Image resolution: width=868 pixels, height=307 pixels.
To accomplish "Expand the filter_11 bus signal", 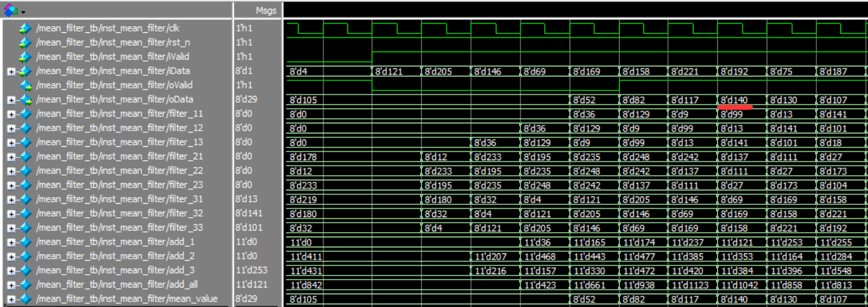I will pos(11,113).
